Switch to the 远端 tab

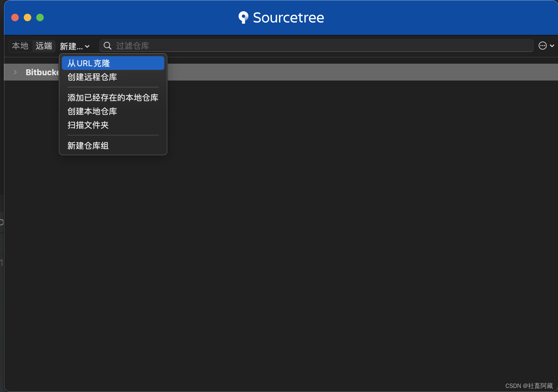coord(44,46)
